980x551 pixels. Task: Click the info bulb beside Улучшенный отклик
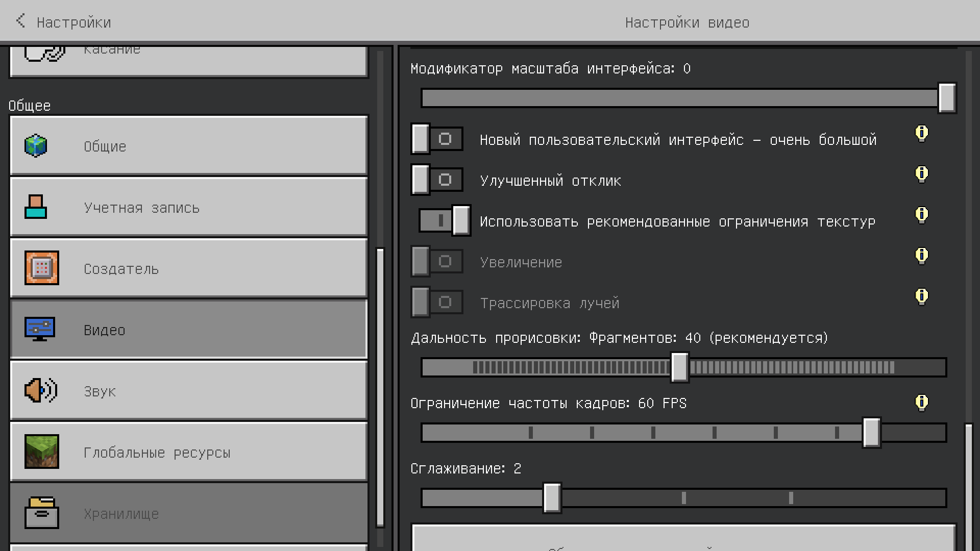click(921, 174)
